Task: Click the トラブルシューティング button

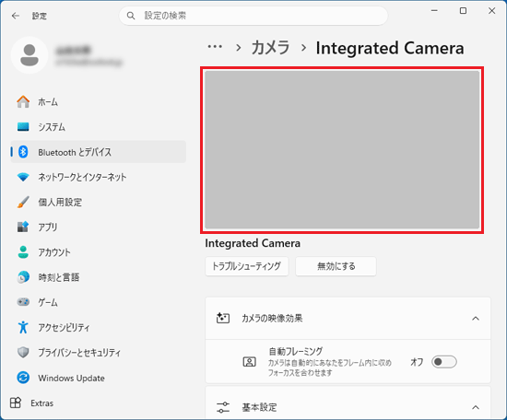Action: (x=247, y=266)
